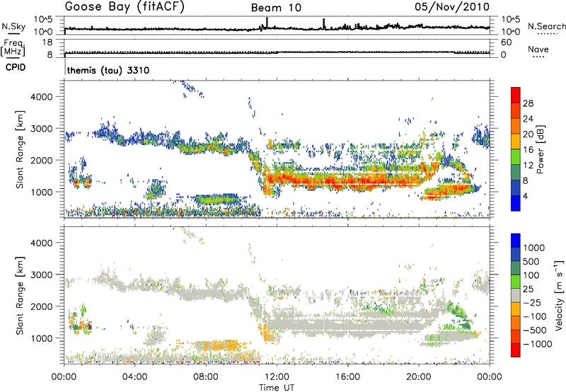566x392 pixels.
Task: Select the 'Velocity [m s-1]' color bar title
Action: click(x=559, y=295)
